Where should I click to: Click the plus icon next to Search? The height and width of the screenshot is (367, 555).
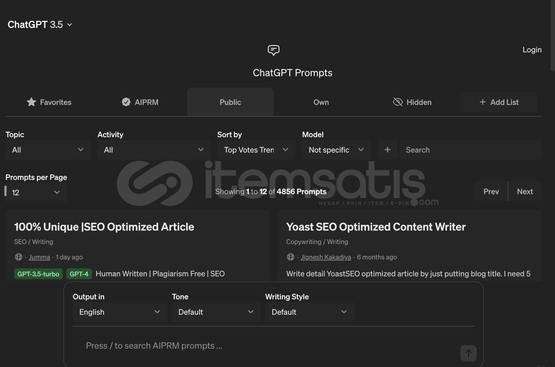coord(387,150)
